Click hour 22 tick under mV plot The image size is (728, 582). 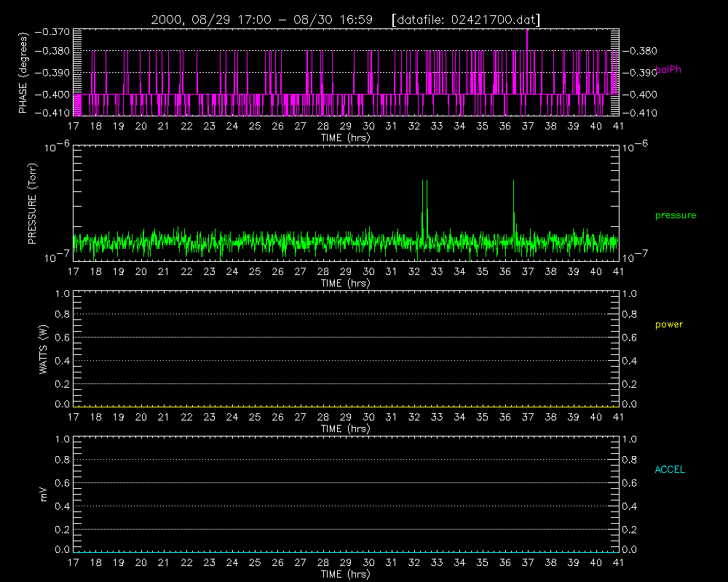tap(186, 562)
